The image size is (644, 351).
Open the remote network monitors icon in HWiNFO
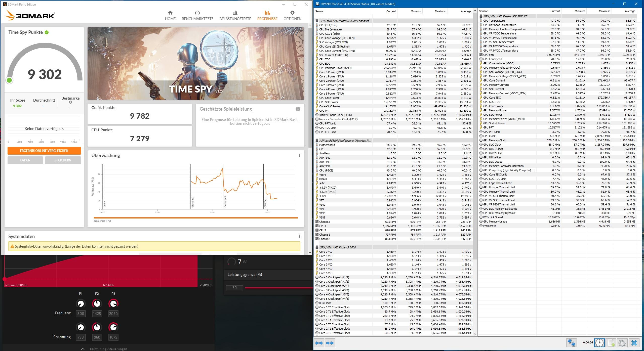(571, 343)
